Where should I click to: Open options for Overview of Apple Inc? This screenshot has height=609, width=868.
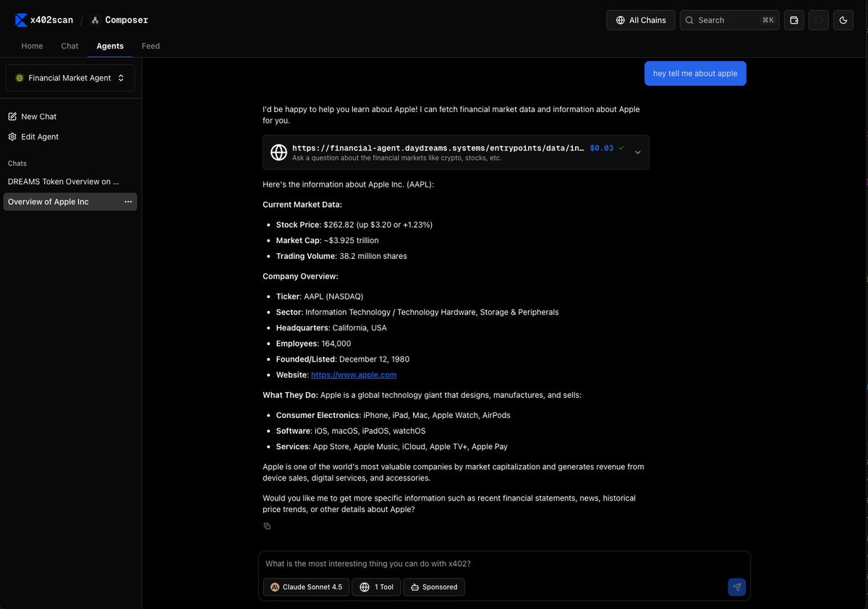coord(128,202)
